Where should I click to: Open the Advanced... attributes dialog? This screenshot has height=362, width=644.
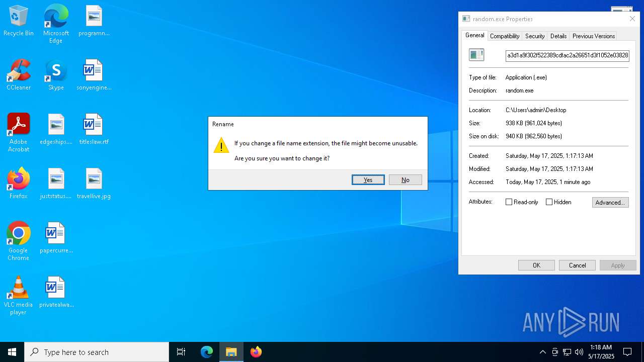610,202
